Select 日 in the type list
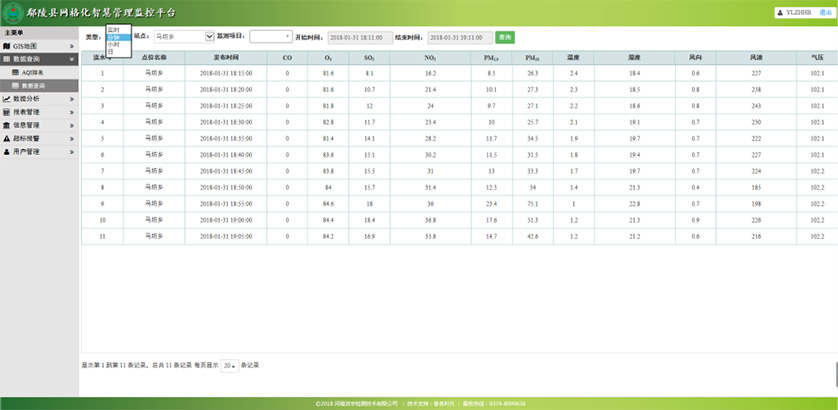 coord(118,51)
